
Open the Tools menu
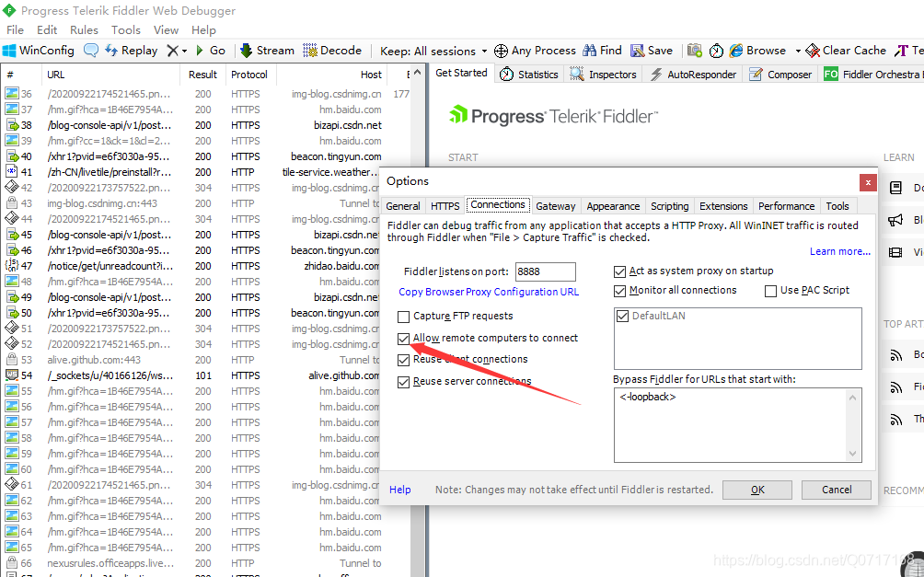[125, 30]
